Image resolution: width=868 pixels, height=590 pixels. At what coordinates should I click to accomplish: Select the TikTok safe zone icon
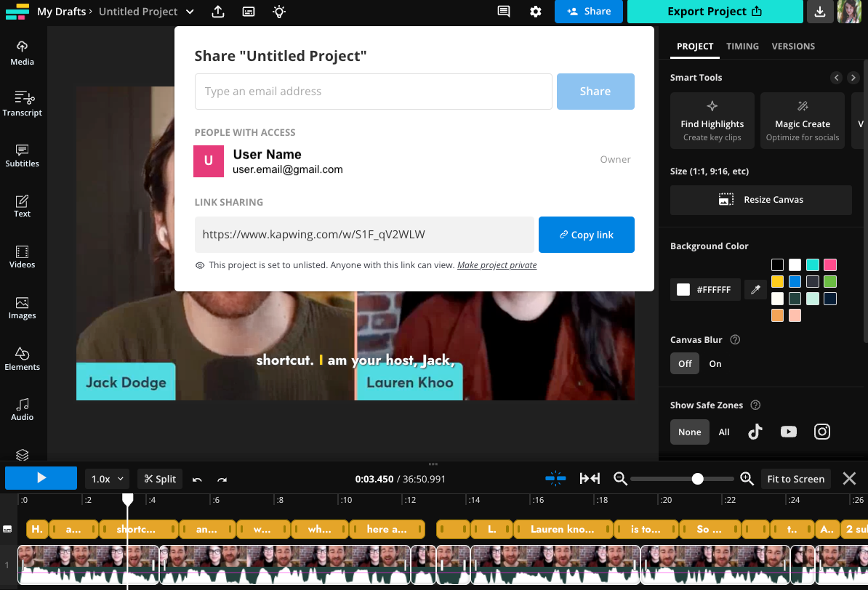[x=755, y=431]
